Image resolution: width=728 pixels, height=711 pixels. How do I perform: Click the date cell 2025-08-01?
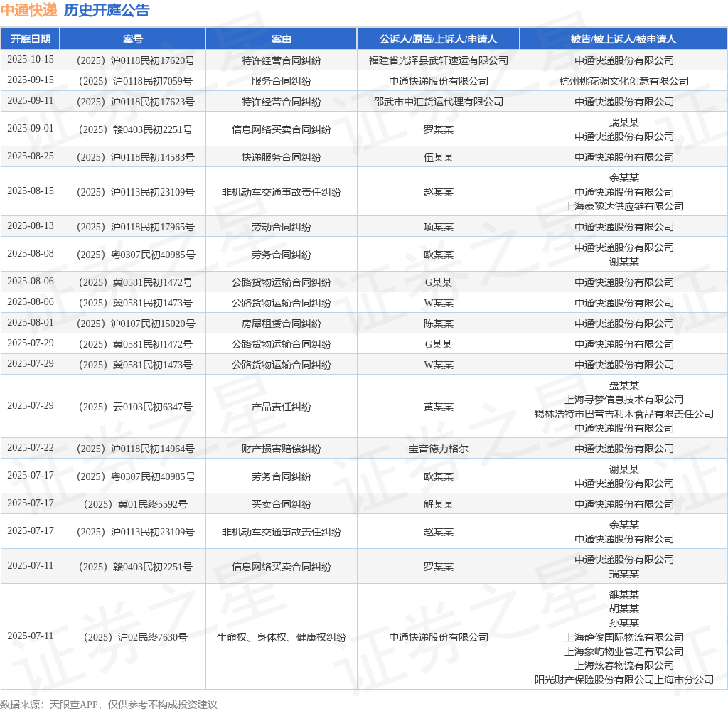click(x=31, y=323)
